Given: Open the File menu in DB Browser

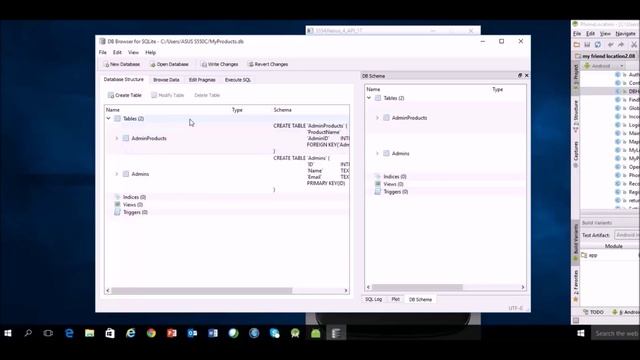Looking at the screenshot, I should tap(102, 52).
